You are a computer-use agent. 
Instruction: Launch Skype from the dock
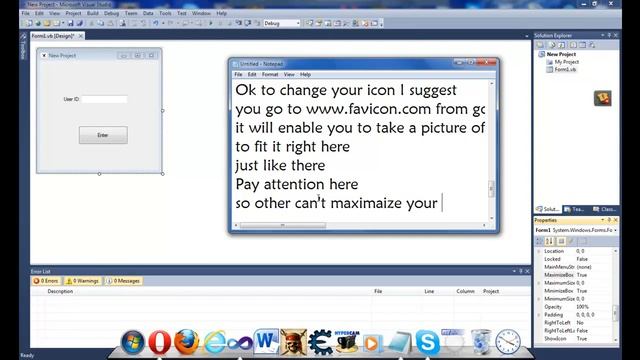pos(427,342)
